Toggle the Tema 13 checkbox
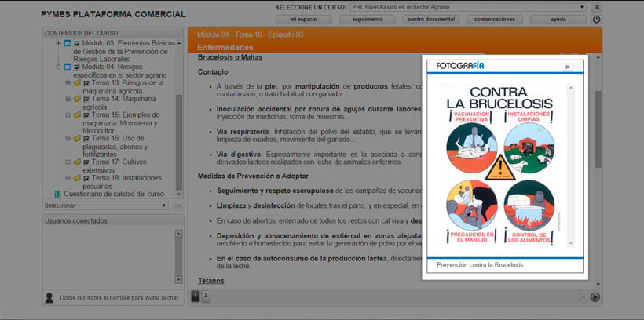This screenshot has height=320, width=644. click(x=86, y=83)
